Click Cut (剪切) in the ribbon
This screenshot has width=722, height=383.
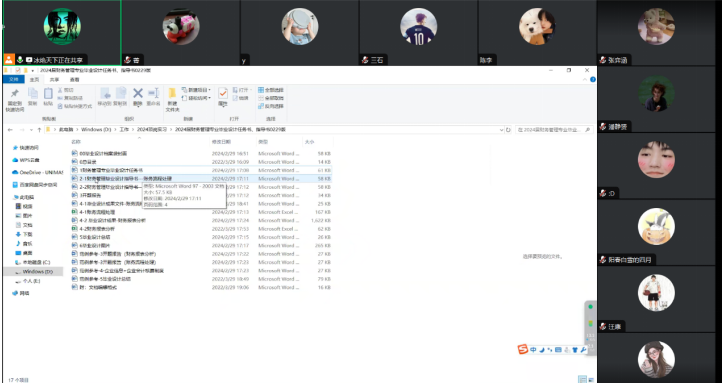point(66,90)
